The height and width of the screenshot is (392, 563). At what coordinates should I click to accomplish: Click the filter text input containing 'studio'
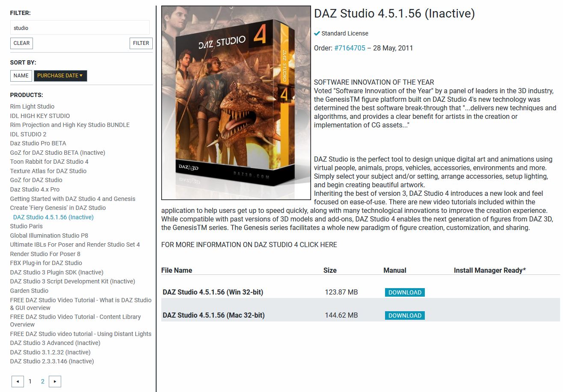pos(80,28)
